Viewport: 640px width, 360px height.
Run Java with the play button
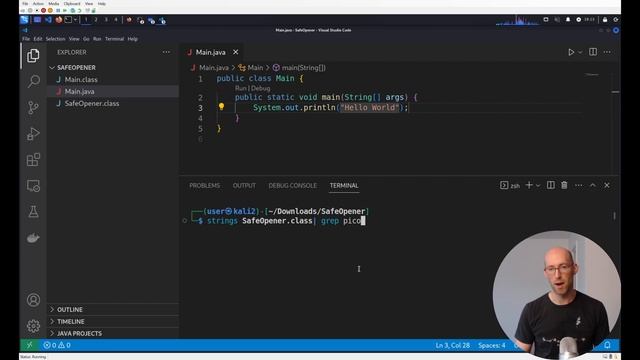pyautogui.click(x=571, y=52)
